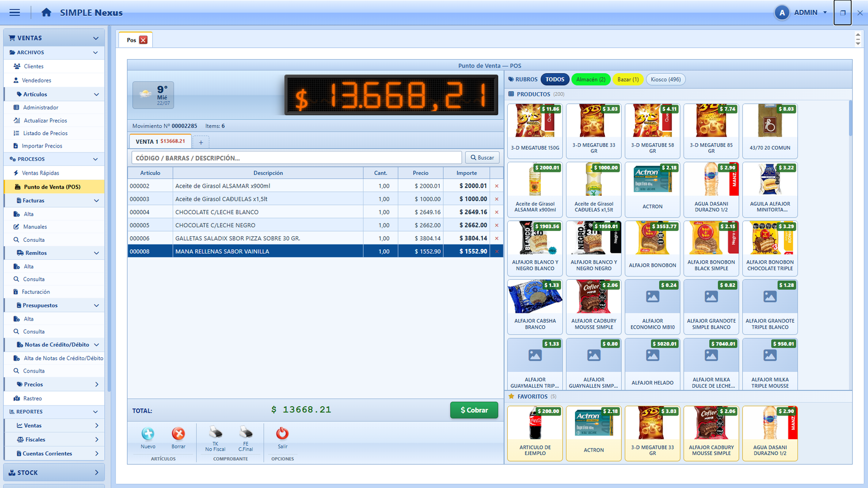Open the hamburger menu
868x488 pixels.
(15, 12)
